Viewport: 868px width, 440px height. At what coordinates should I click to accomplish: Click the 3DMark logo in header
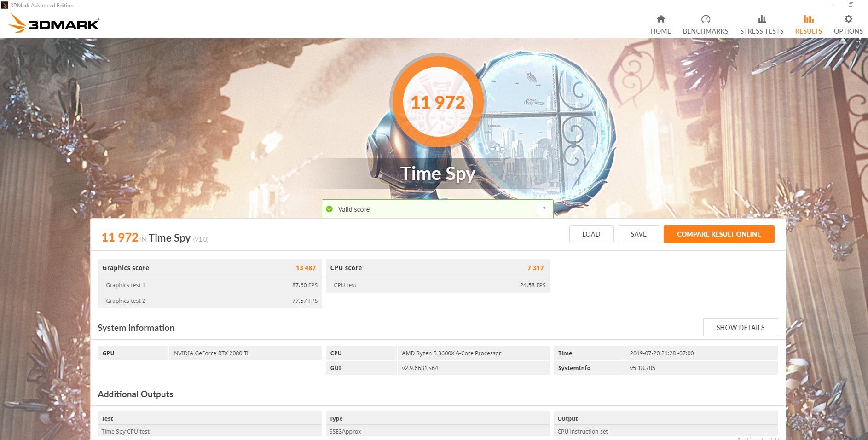[x=54, y=23]
